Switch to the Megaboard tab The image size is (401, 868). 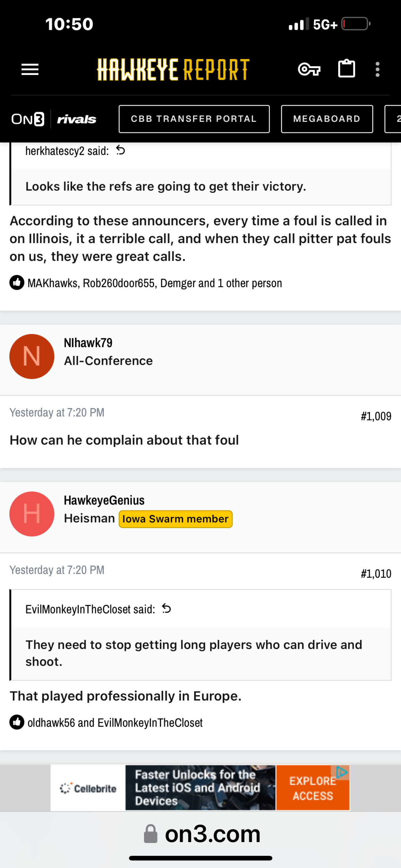pos(327,119)
